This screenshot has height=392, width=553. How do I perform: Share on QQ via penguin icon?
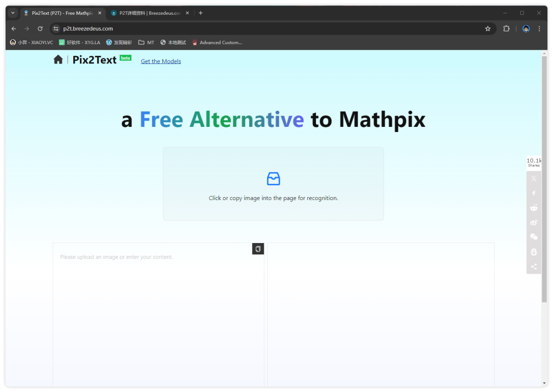coord(534,252)
